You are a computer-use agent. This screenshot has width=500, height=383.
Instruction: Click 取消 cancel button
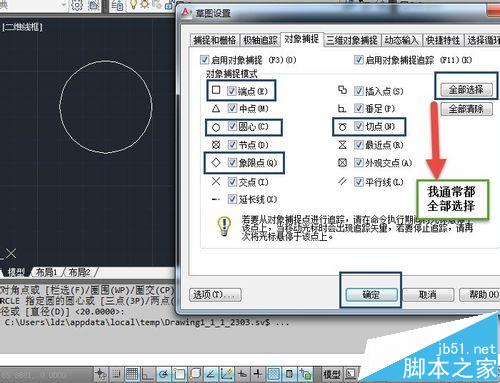428,295
